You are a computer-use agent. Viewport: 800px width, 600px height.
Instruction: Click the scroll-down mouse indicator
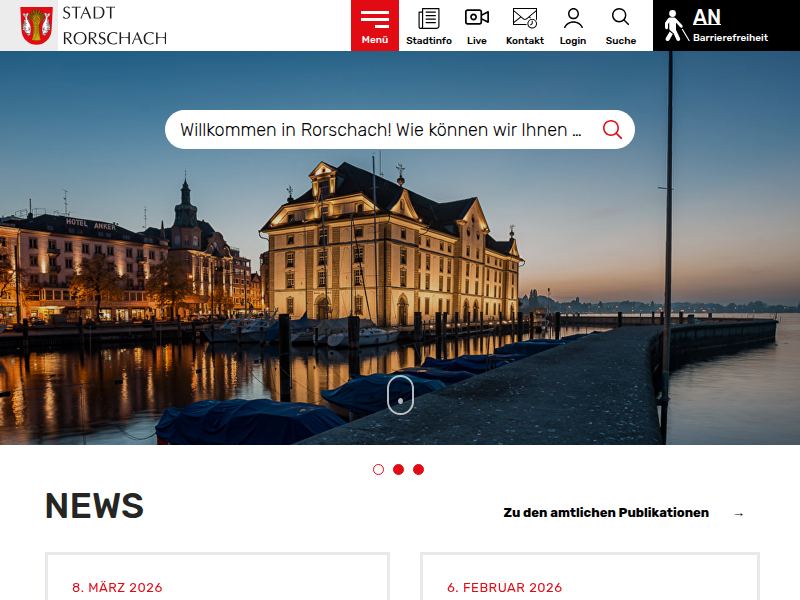pos(400,395)
